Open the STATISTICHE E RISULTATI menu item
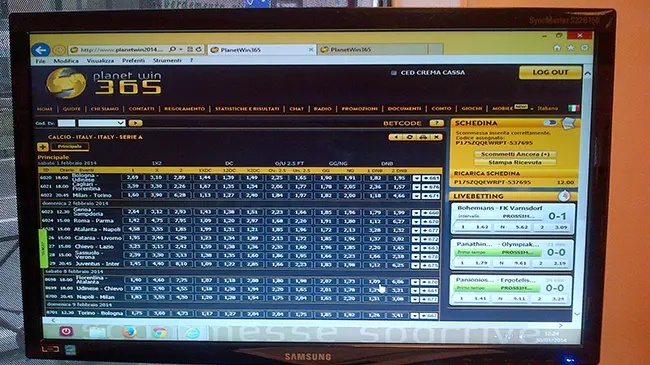This screenshot has height=365, width=650. [x=247, y=109]
